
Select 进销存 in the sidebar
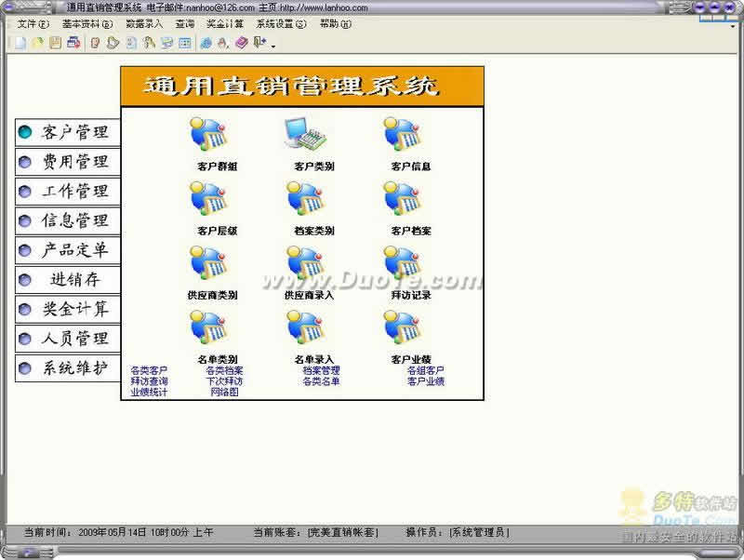(x=68, y=279)
